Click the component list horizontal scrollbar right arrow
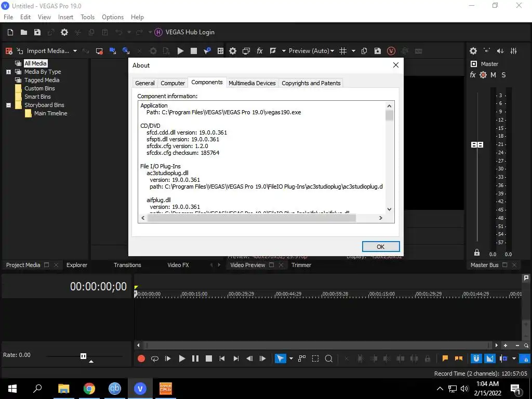532x399 pixels. point(381,218)
